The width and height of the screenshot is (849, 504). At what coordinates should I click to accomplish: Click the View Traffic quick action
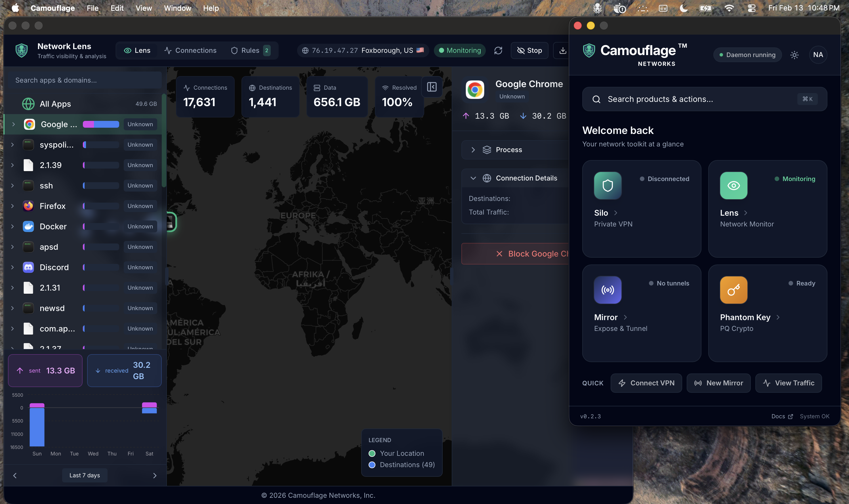coord(788,383)
